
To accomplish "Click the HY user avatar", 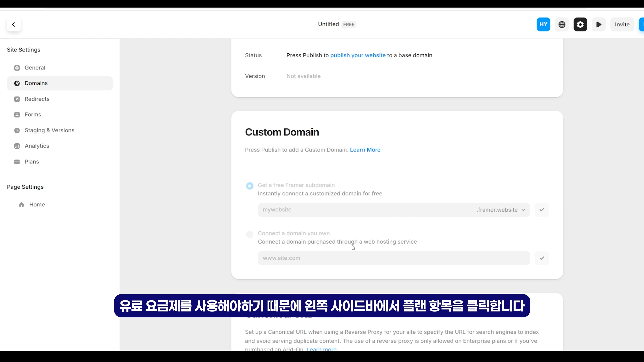I will 543,24.
